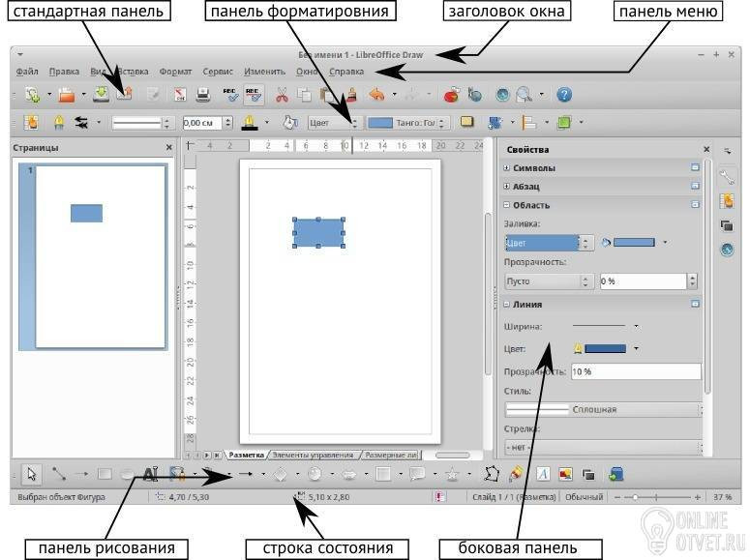This screenshot has height=560, width=750.
Task: Close the Свойства sidebar
Action: point(706,149)
